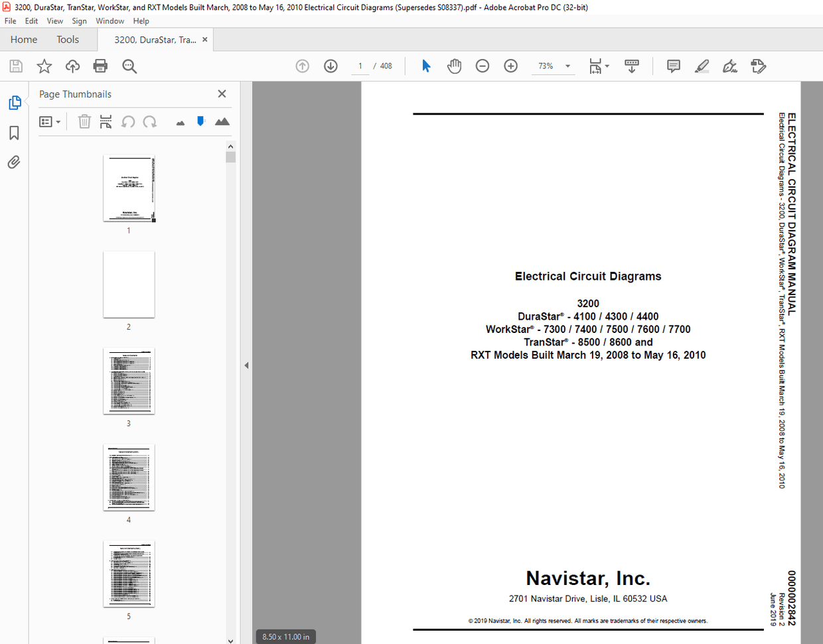Select the Highlight text tool

[x=702, y=66]
